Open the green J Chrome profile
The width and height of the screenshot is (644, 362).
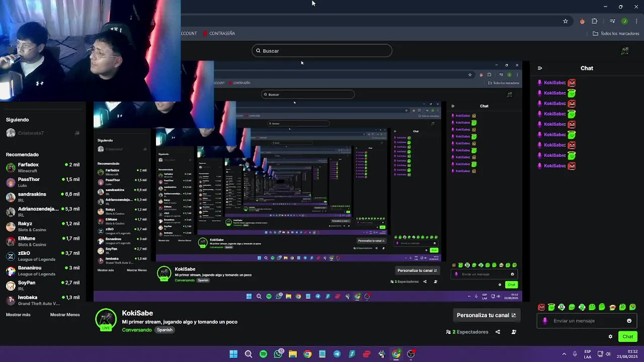624,21
